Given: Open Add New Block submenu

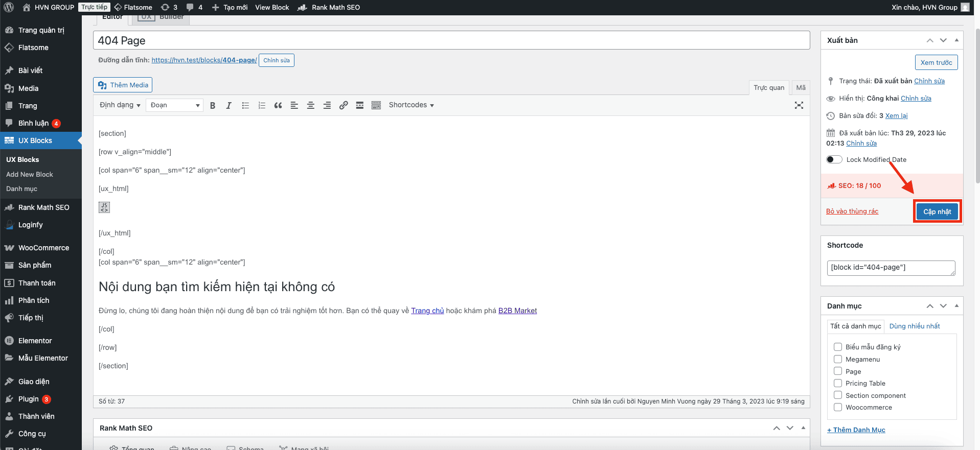Looking at the screenshot, I should (x=30, y=175).
